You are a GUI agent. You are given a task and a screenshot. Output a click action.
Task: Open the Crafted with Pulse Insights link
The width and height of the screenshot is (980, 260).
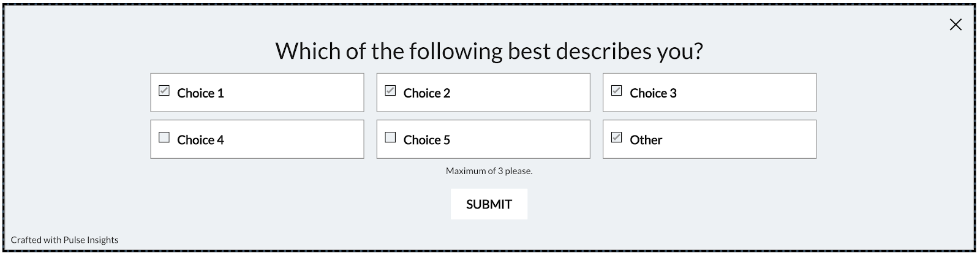[x=64, y=240]
